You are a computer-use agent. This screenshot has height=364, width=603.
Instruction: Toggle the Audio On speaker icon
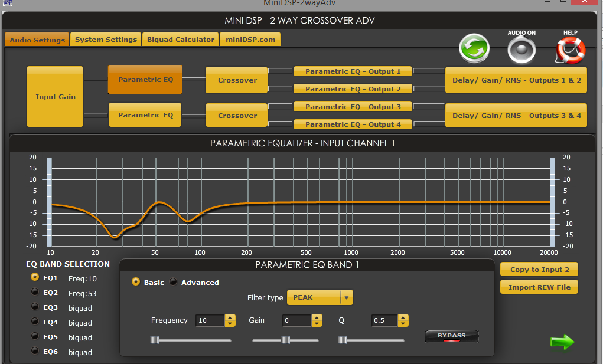pos(521,50)
